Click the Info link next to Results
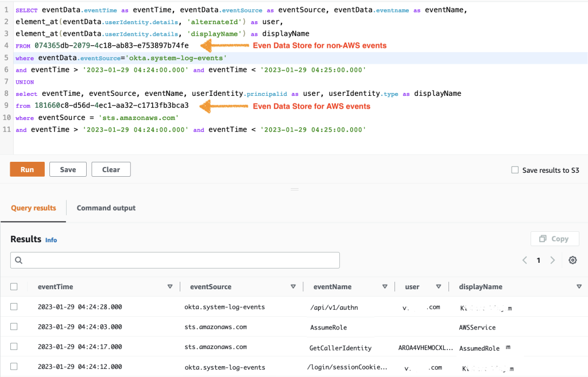The image size is (588, 377). tap(51, 239)
